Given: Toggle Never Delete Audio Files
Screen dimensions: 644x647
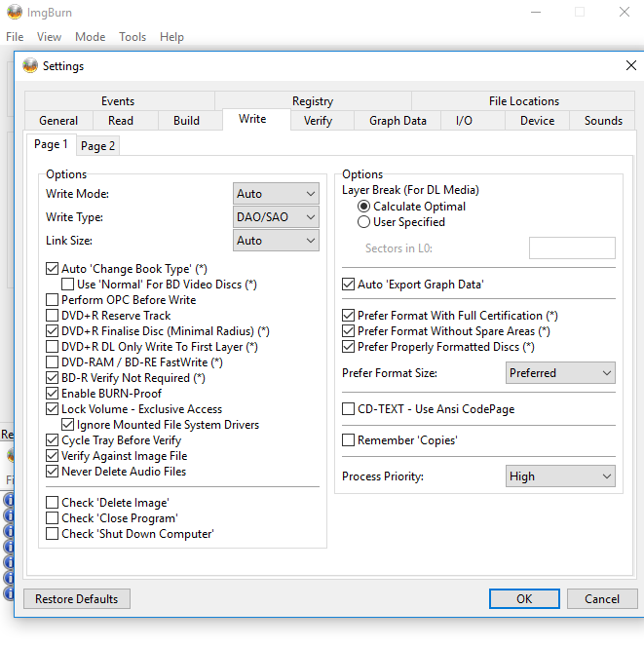Looking at the screenshot, I should (52, 472).
